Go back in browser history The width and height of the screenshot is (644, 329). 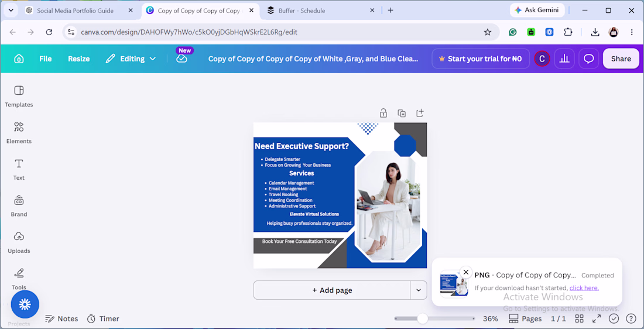point(12,32)
